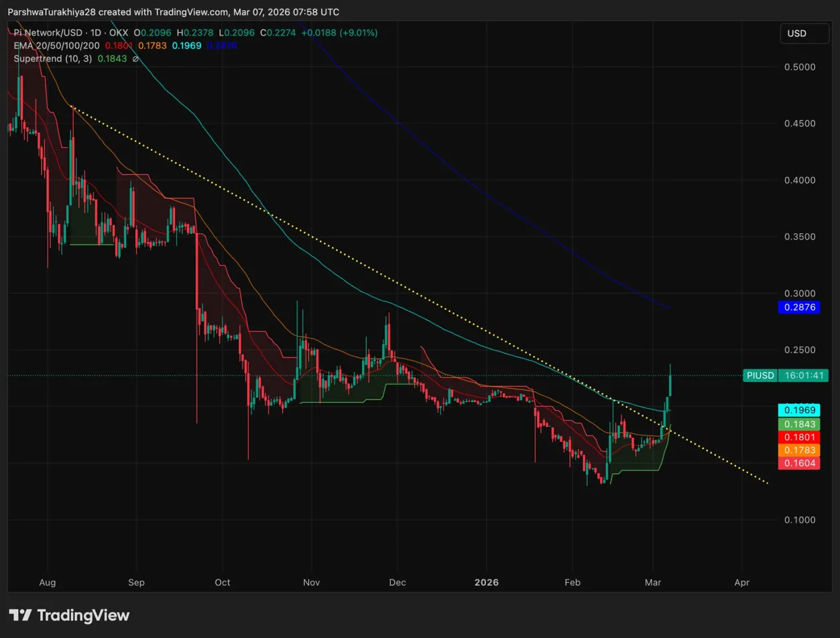Image resolution: width=840 pixels, height=638 pixels.
Task: Click the orange 0.1783 EMA price flag
Action: (x=799, y=451)
